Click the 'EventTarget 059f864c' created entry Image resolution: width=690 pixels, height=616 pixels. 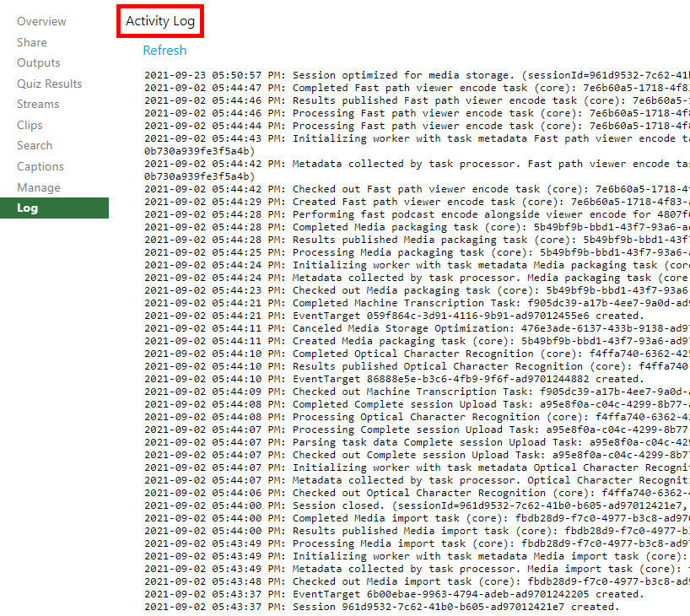click(x=394, y=316)
